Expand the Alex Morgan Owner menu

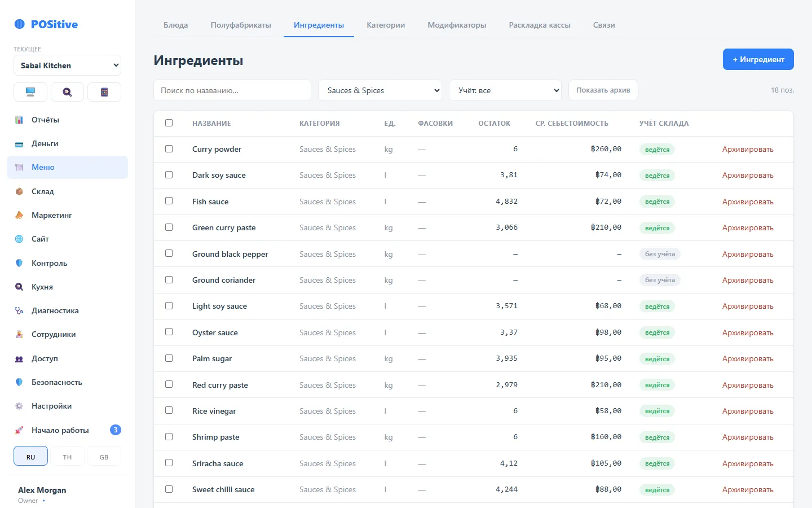(67, 494)
